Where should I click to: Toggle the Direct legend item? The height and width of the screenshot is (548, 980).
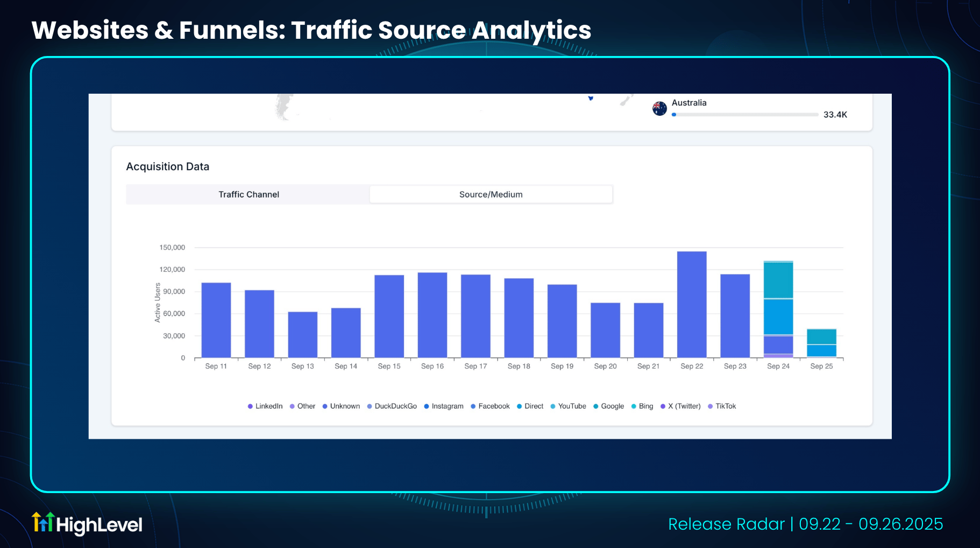[530, 406]
